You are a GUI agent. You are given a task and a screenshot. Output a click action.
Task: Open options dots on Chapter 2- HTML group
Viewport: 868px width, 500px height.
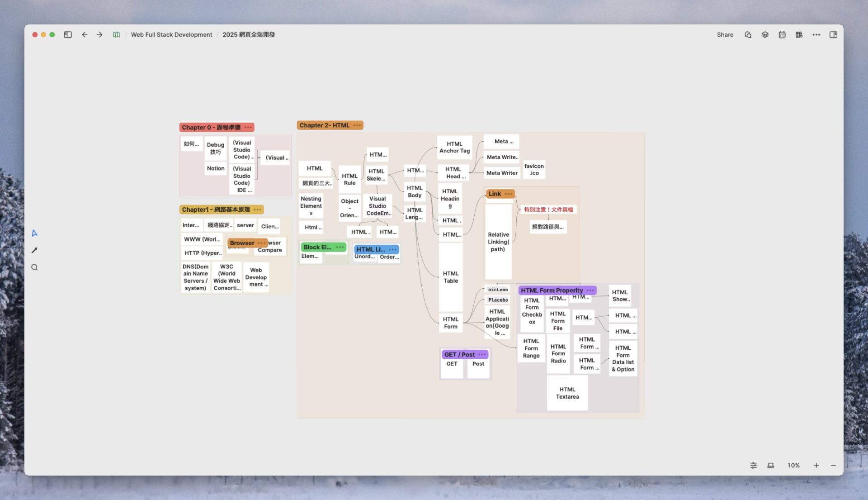point(357,125)
